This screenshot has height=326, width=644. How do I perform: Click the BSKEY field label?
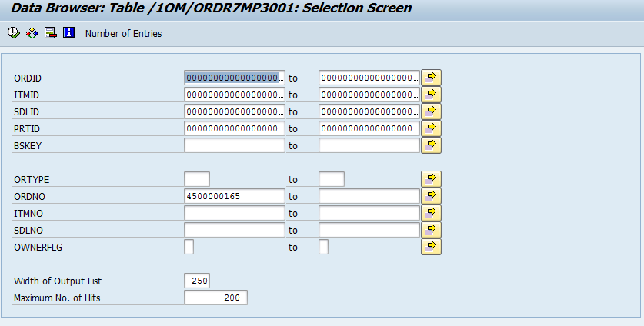tap(28, 146)
